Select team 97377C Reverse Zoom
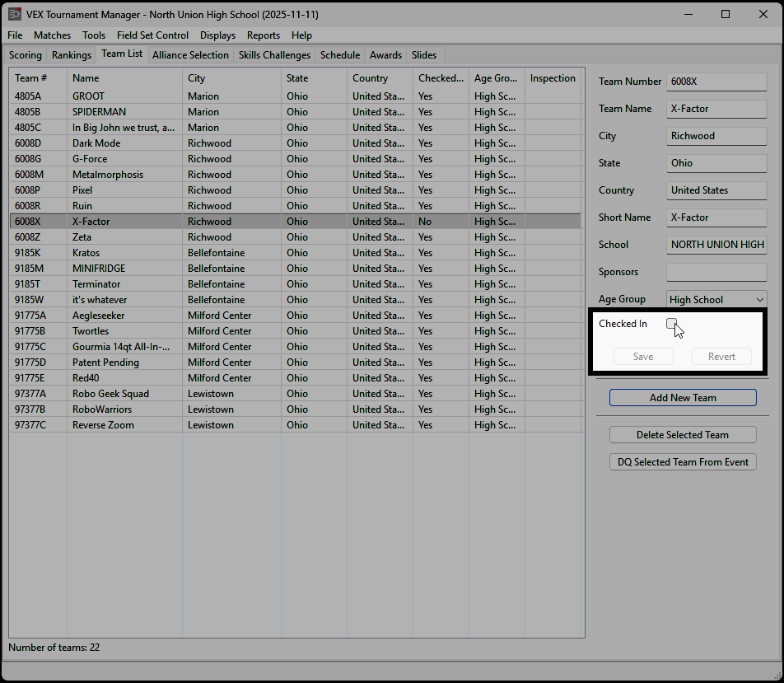This screenshot has height=683, width=784. point(296,425)
